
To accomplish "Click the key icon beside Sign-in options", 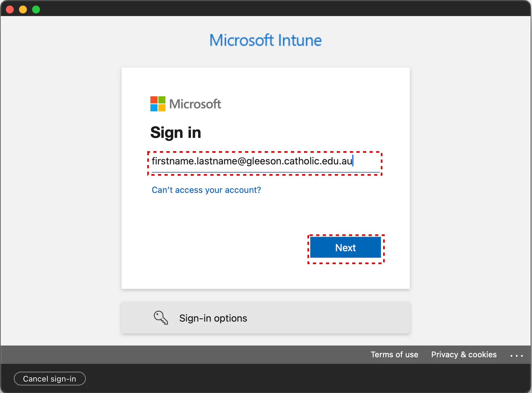I will pos(161,318).
